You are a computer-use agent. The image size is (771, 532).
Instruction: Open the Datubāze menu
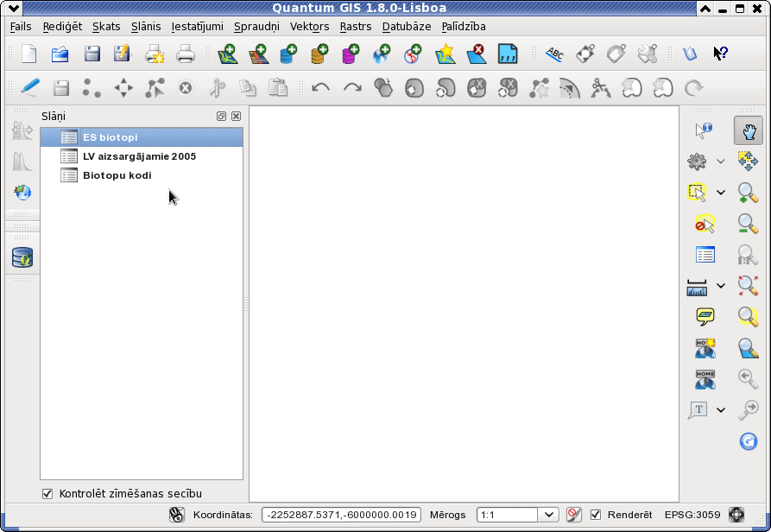pos(407,27)
